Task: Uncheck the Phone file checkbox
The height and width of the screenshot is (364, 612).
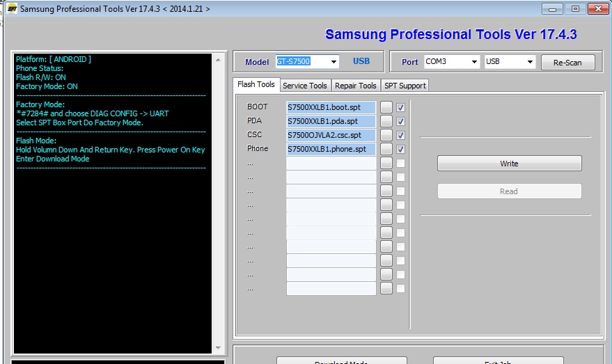Action: pyautogui.click(x=400, y=149)
